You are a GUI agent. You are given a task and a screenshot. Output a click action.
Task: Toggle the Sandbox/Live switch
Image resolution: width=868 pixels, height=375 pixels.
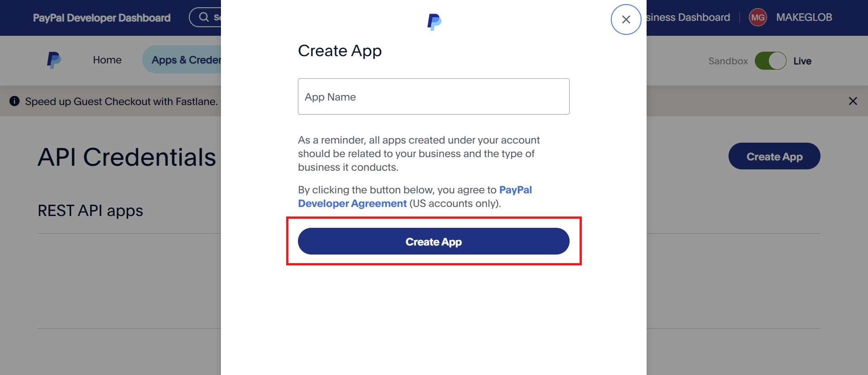click(770, 61)
